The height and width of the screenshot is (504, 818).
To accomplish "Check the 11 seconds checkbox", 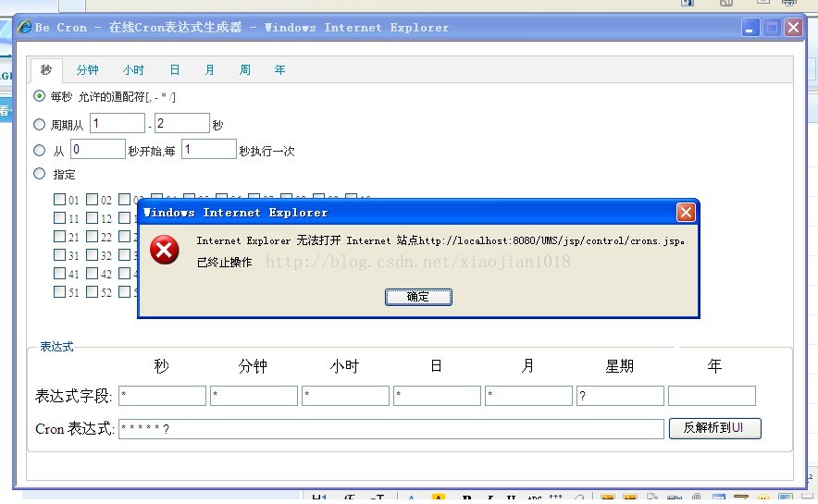I will 59,218.
